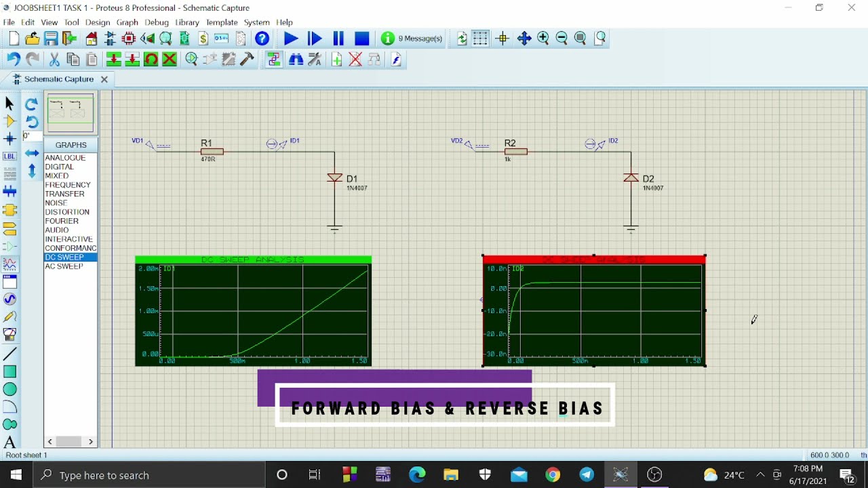Viewport: 868px width, 488px height.
Task: Select the Wire Label (LBL) tool
Action: point(9,157)
